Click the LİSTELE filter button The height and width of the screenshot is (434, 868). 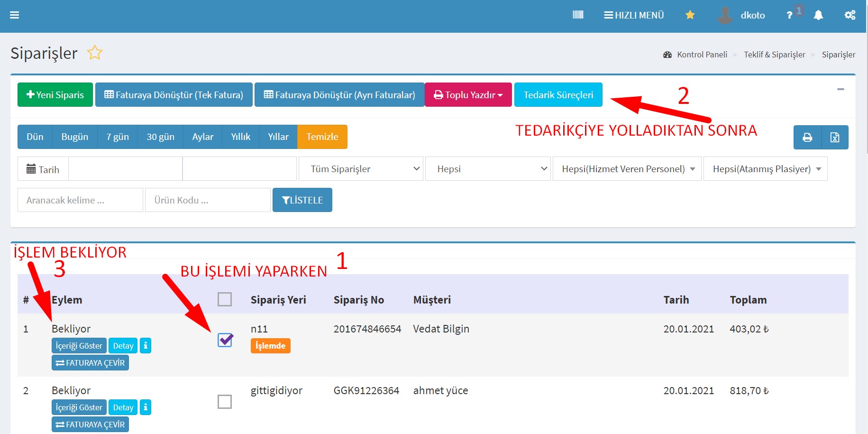302,200
